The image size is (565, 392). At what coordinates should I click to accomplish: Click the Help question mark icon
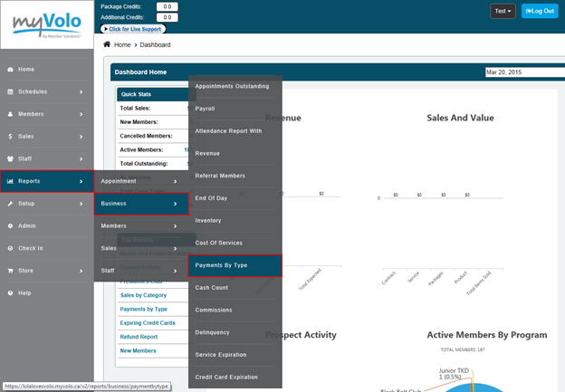tap(10, 292)
